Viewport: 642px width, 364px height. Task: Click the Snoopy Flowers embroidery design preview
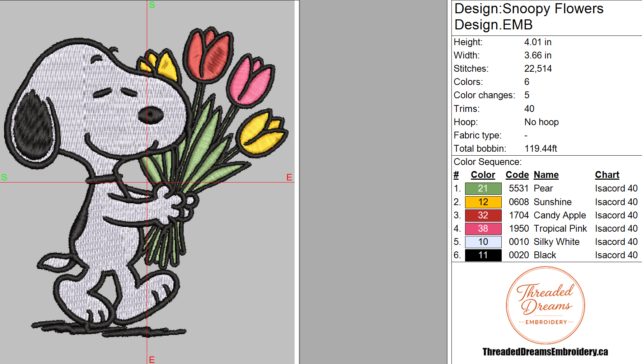point(146,182)
